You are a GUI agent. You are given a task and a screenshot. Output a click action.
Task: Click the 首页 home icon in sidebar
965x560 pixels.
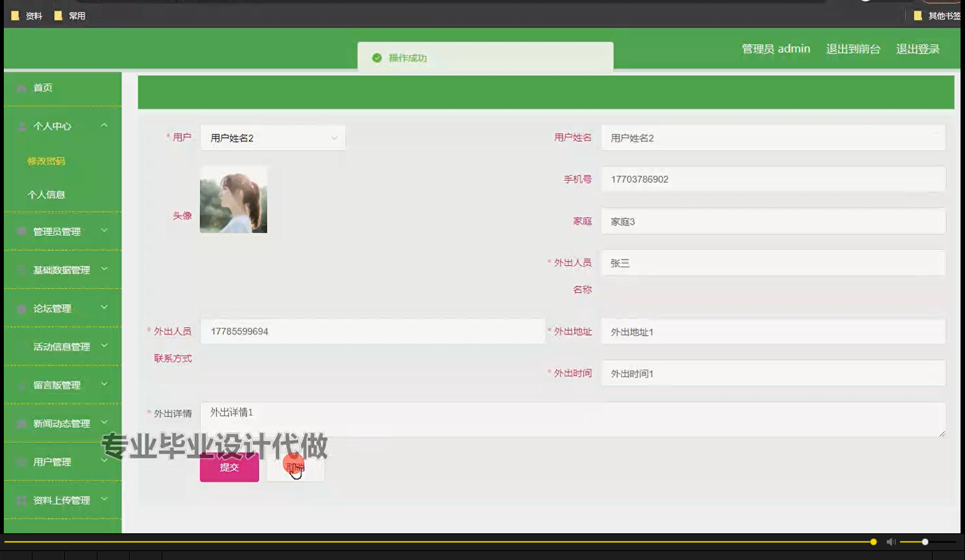click(x=21, y=88)
